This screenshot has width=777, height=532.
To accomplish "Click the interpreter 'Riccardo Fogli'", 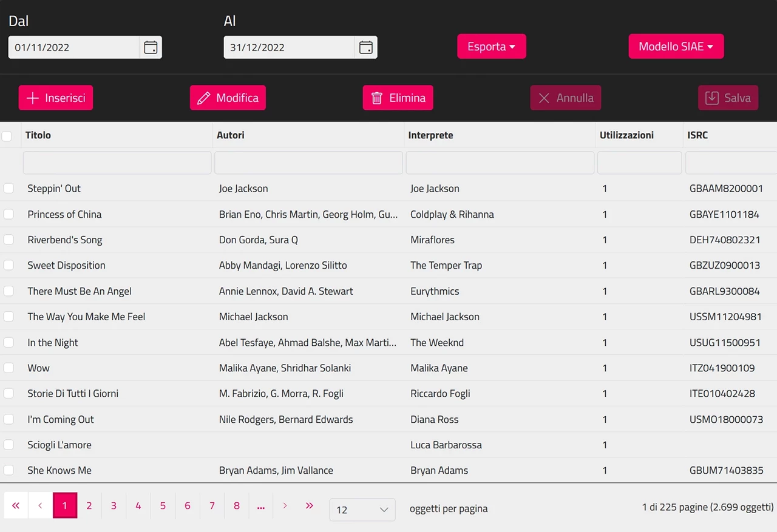I will [440, 393].
